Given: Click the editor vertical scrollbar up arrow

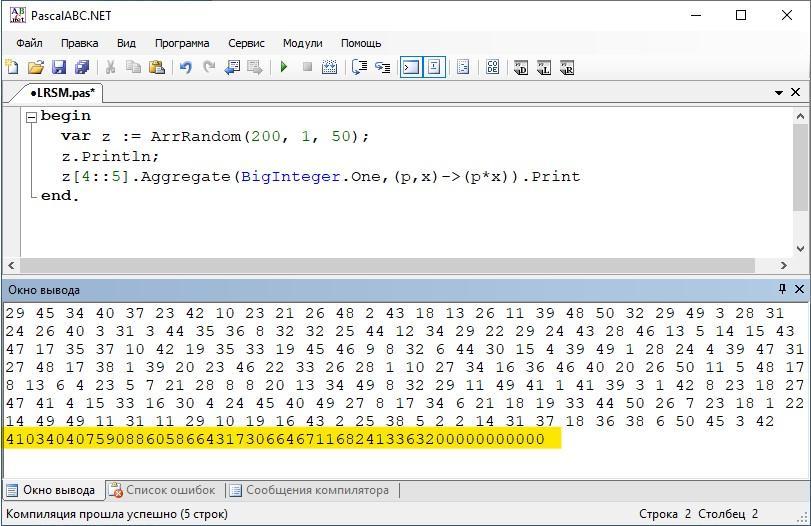Looking at the screenshot, I should tap(800, 116).
